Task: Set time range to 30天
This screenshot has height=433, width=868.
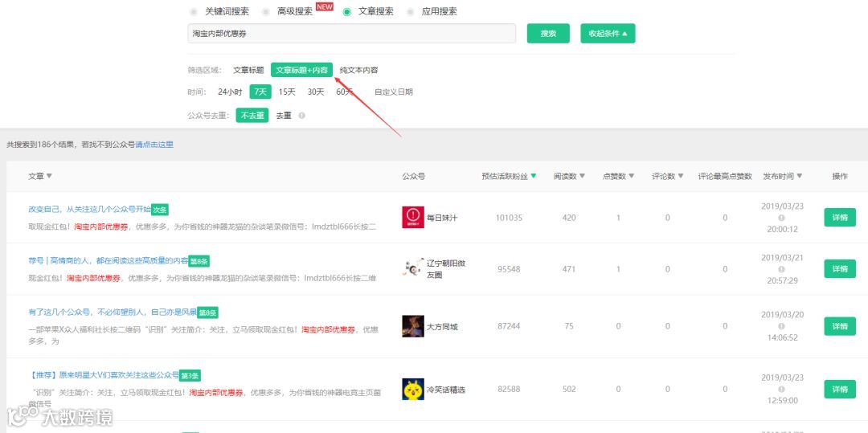Action: tap(316, 92)
